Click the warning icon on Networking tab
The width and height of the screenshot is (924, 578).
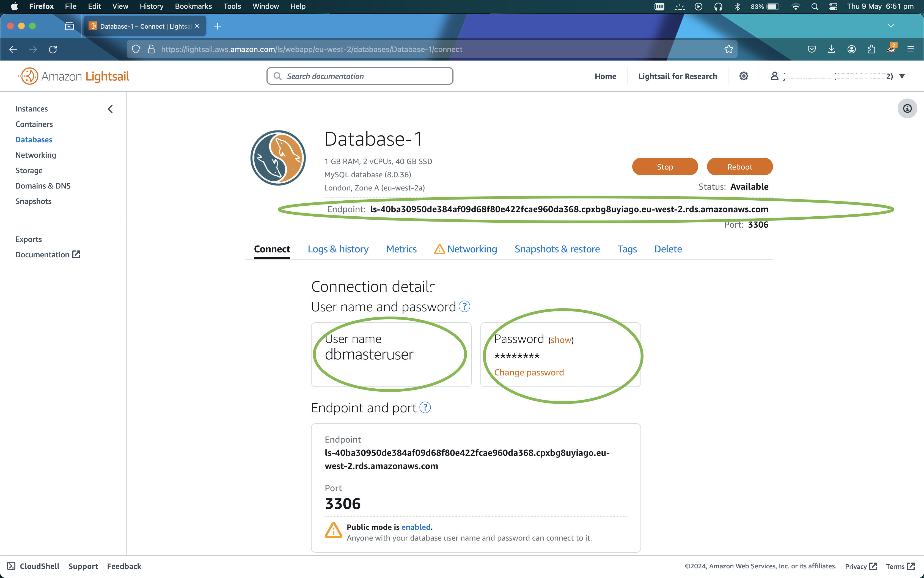(x=439, y=249)
